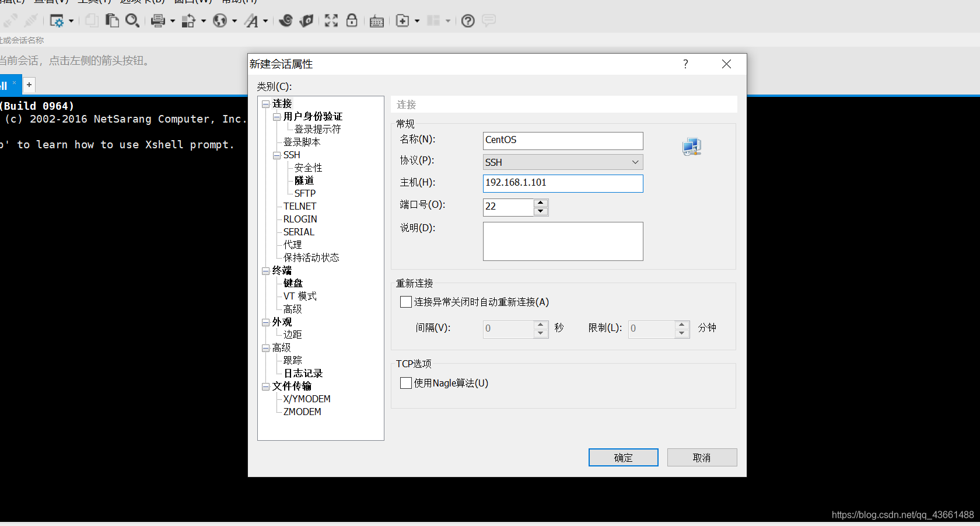Click the 确定 button
The height and width of the screenshot is (526, 980).
click(623, 458)
